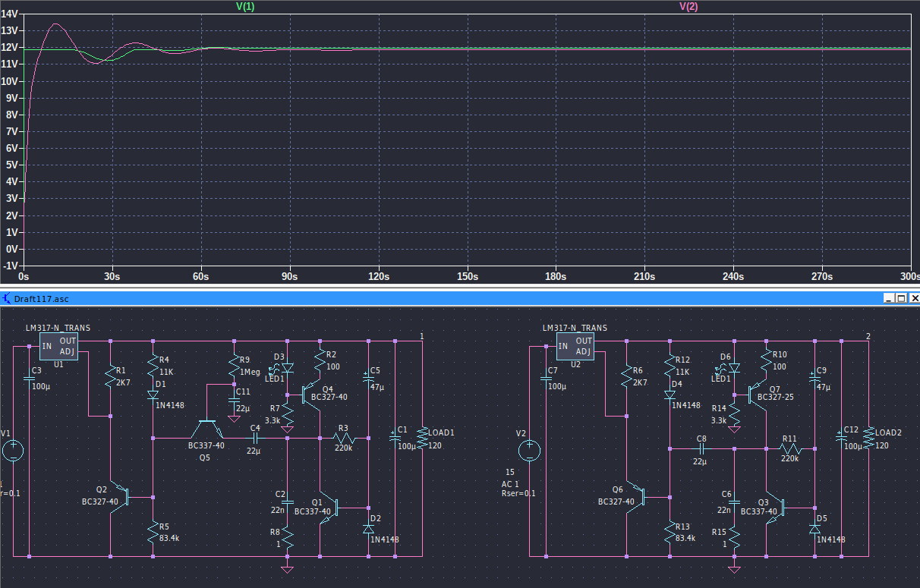
Task: Click the 0V vertical axis label
Action: click(11, 249)
